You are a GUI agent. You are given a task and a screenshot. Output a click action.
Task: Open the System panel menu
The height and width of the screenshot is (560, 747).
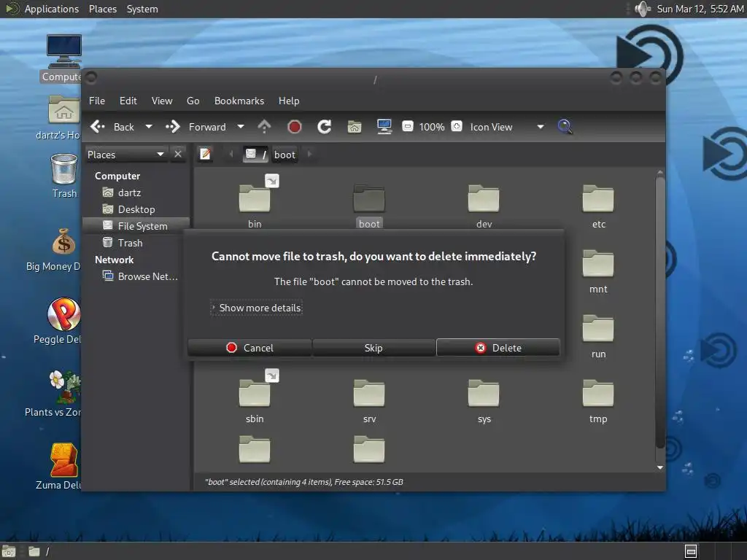pos(142,9)
